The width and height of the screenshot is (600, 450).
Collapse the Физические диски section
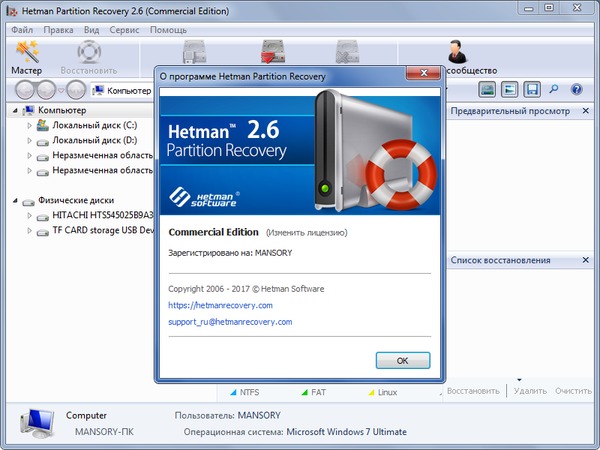point(13,200)
